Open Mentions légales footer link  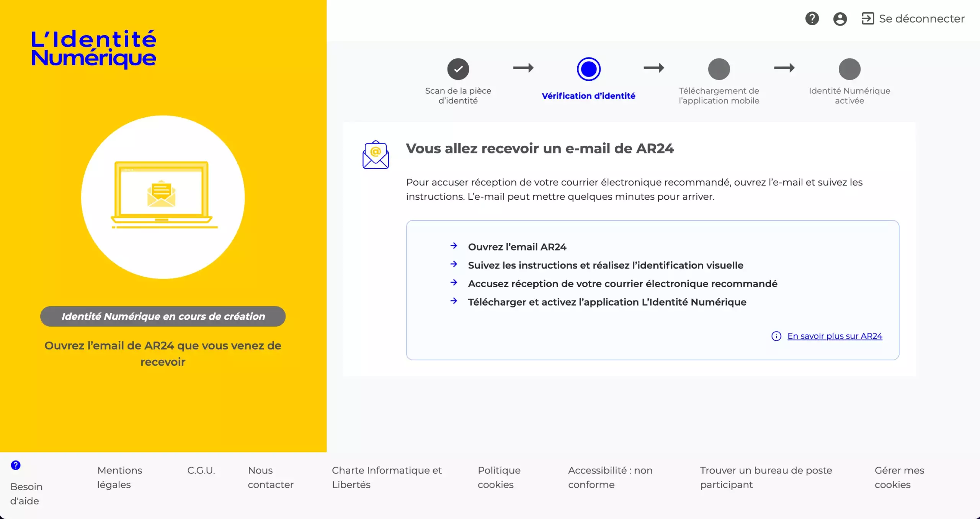119,477
